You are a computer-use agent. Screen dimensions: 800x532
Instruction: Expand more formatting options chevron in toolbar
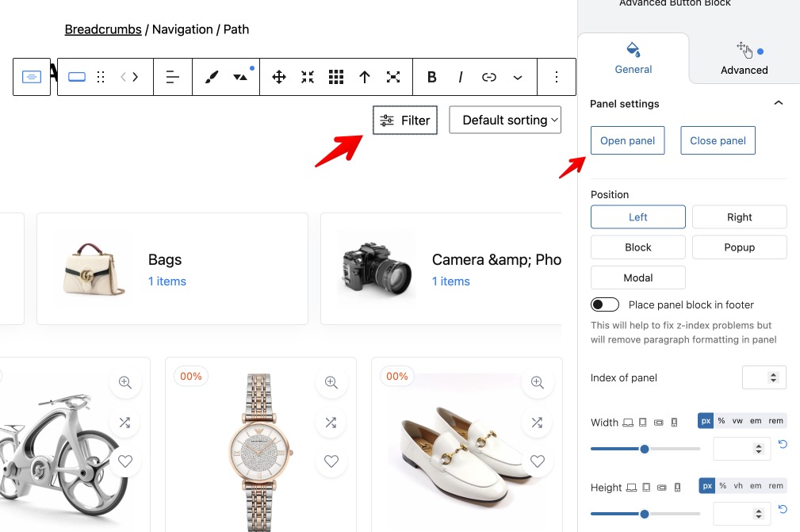pos(518,77)
